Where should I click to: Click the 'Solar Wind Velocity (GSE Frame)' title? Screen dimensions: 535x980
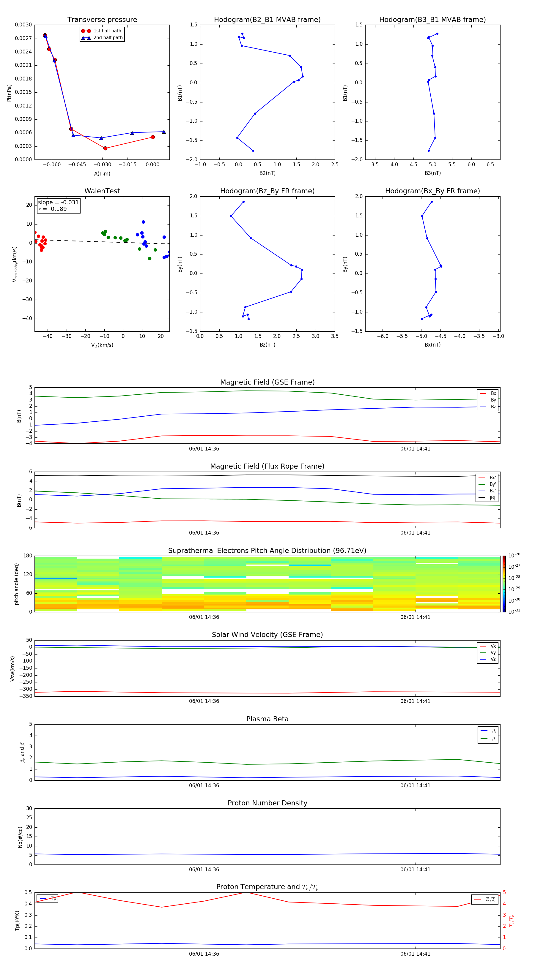coord(267,635)
